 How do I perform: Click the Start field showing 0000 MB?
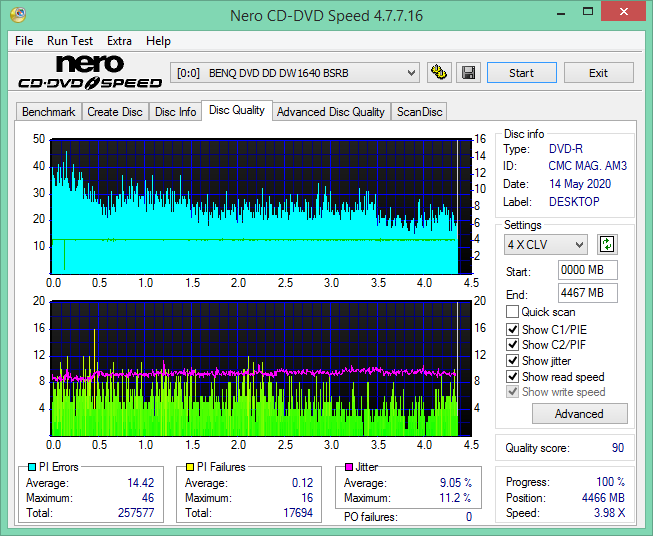[x=588, y=270]
